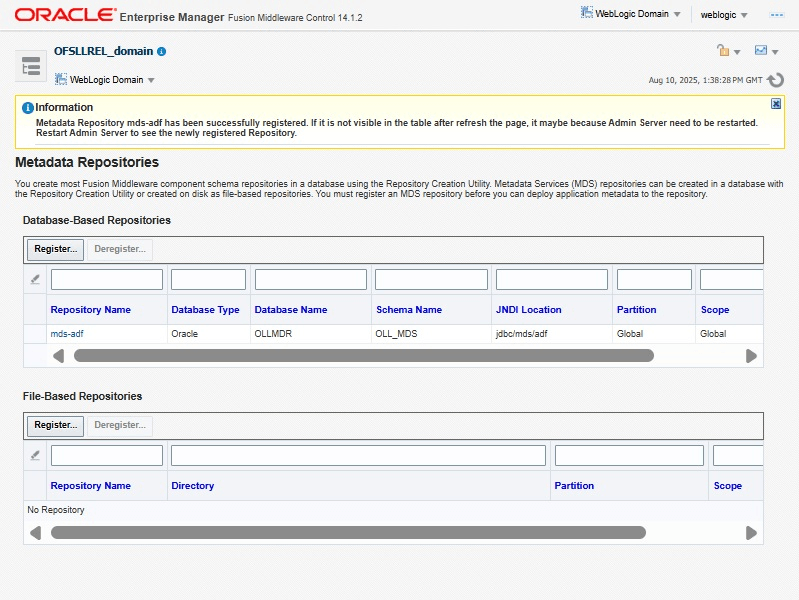
Task: Expand WebLogic Domain menu under domain name
Action: coord(104,80)
